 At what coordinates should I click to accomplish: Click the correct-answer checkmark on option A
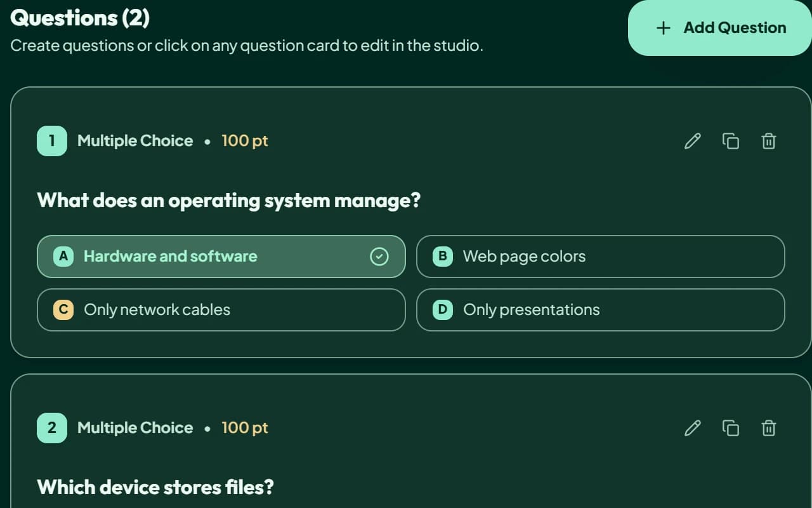tap(379, 257)
